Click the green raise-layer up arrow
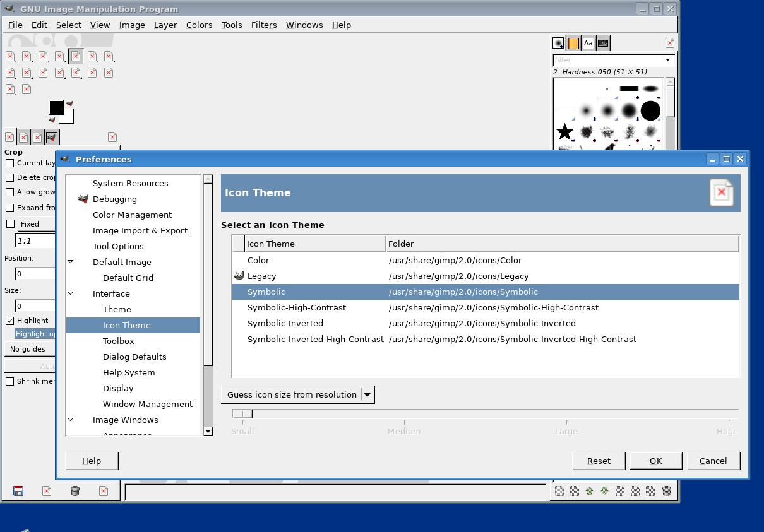This screenshot has width=764, height=532. (x=589, y=491)
